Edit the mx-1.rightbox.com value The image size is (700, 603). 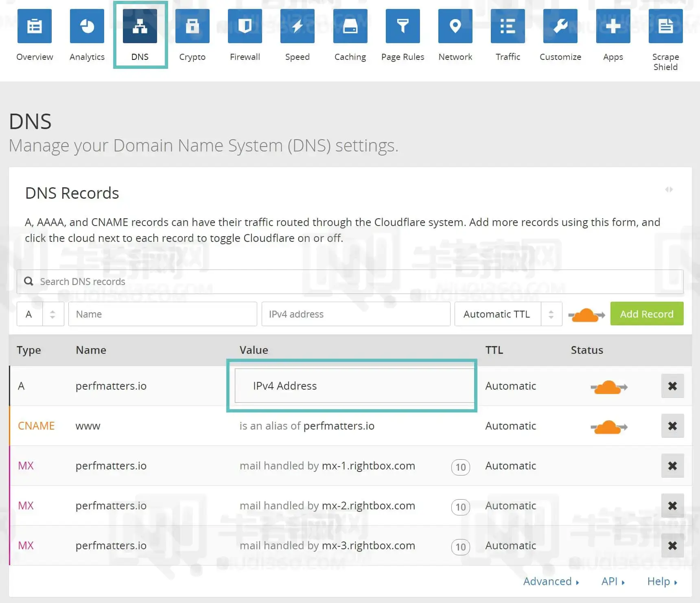click(x=327, y=466)
